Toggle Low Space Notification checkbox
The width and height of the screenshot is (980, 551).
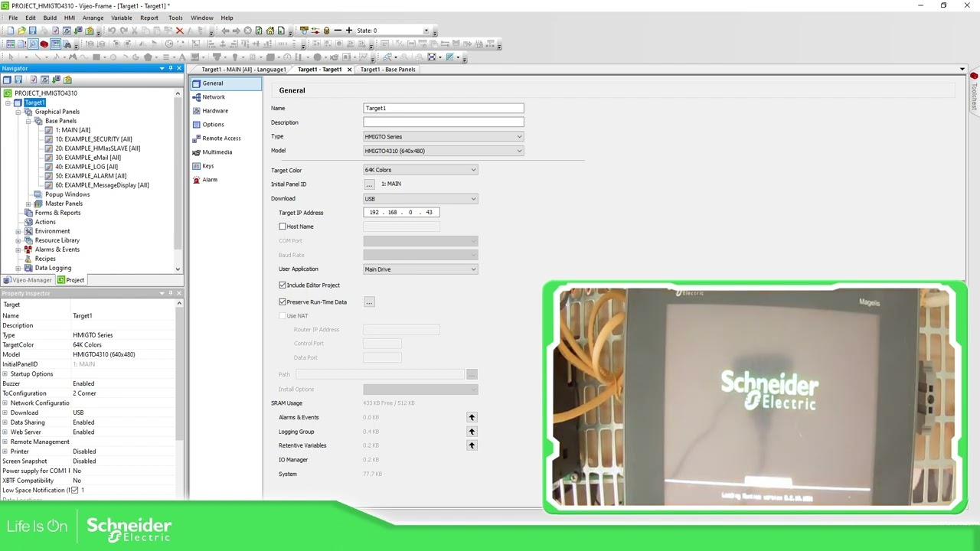[x=74, y=490]
